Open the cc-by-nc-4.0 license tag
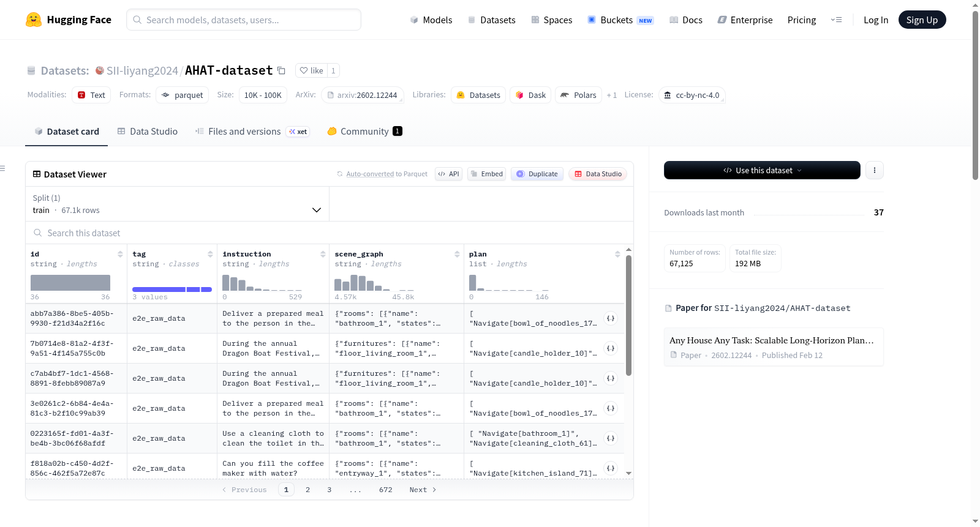 pyautogui.click(x=692, y=95)
